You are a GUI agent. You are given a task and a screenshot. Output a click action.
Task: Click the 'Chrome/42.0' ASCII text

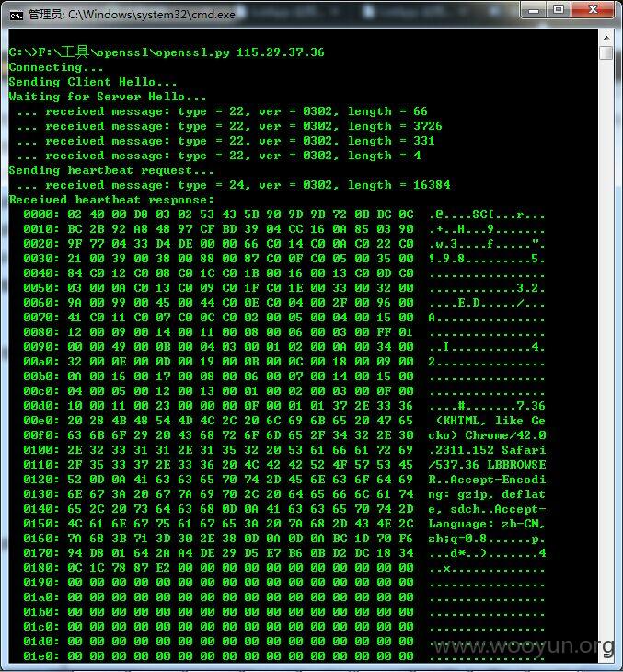505,435
